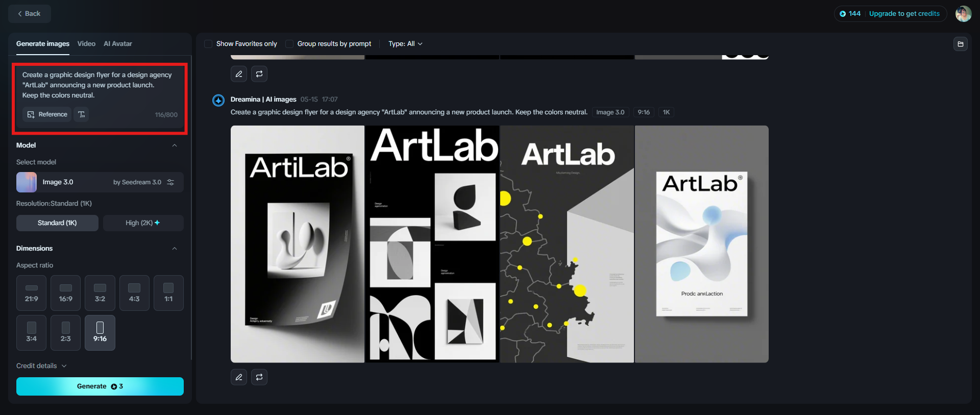The image size is (980, 415).
Task: Open the ArtLab white fluid poster thumbnail
Action: tap(702, 244)
